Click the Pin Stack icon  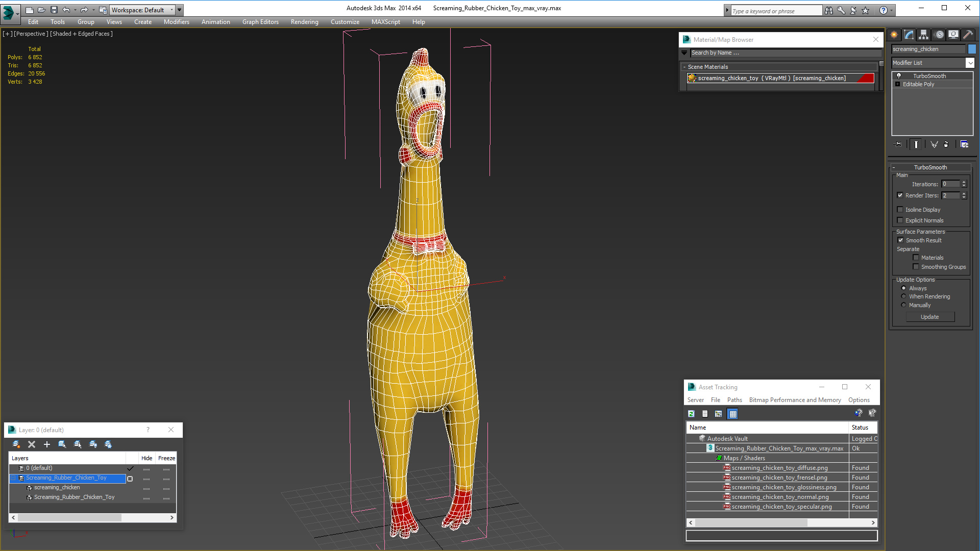pyautogui.click(x=898, y=144)
